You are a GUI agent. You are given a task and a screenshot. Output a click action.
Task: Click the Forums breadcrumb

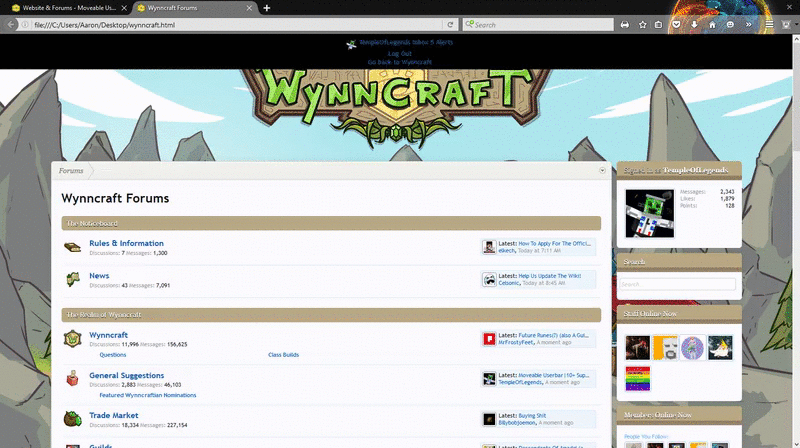71,171
